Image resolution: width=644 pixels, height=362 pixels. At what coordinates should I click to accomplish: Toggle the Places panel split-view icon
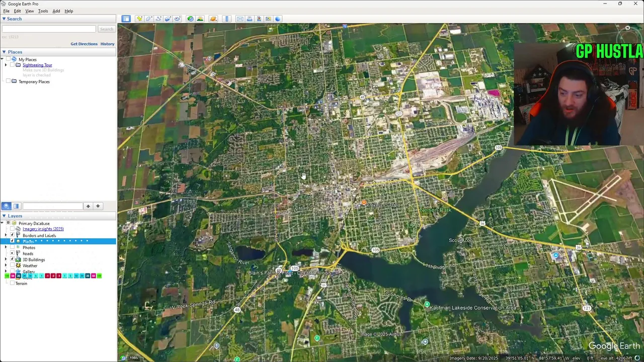16,206
